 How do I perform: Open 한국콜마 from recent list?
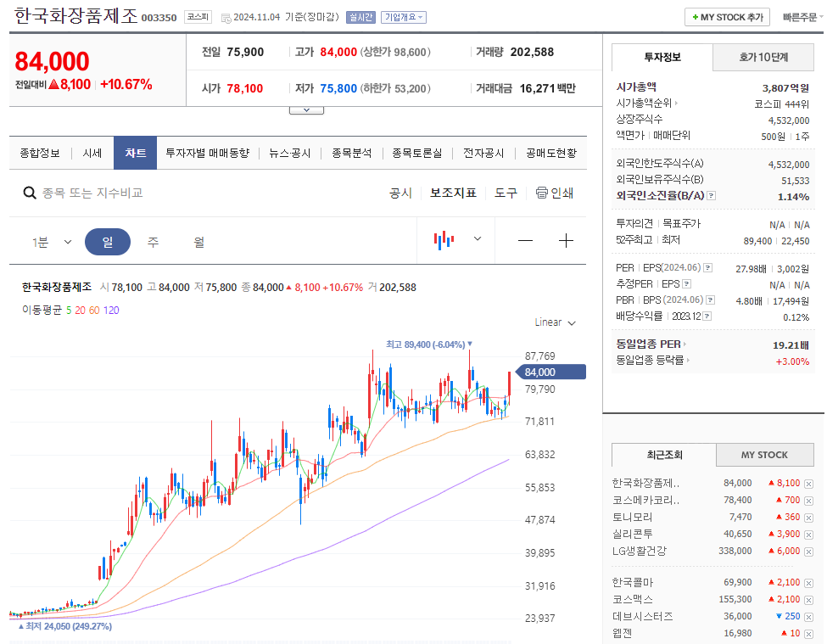tap(633, 582)
